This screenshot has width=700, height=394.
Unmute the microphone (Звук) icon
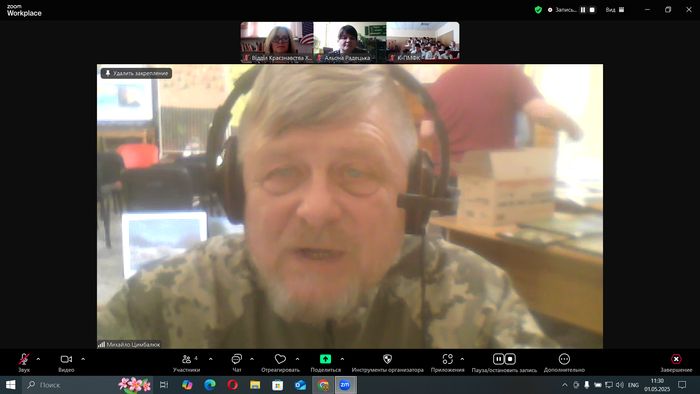pos(24,359)
